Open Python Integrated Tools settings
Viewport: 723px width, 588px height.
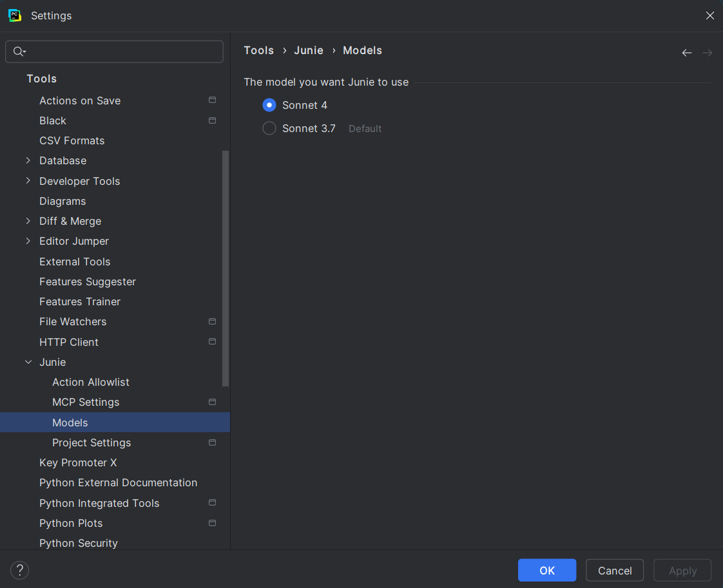[x=99, y=503]
